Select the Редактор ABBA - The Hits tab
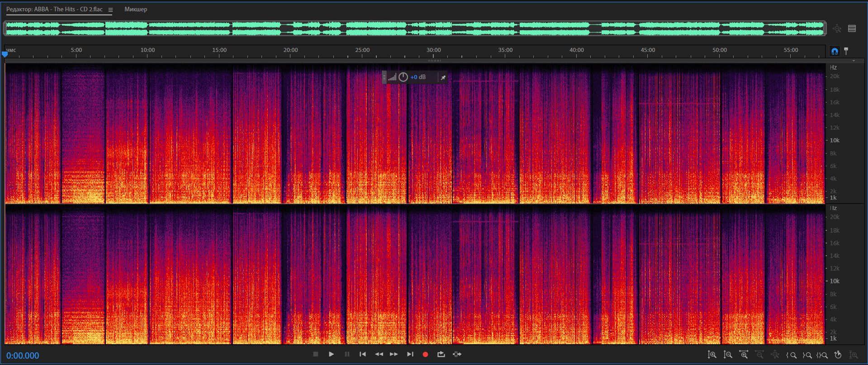Image resolution: width=868 pixels, height=365 pixels. pos(54,9)
